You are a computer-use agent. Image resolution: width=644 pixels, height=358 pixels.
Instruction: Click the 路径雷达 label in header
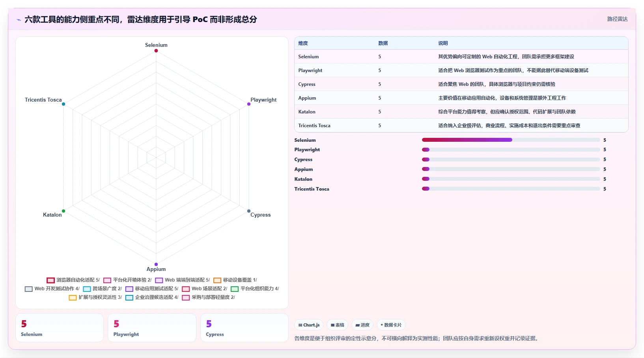617,19
